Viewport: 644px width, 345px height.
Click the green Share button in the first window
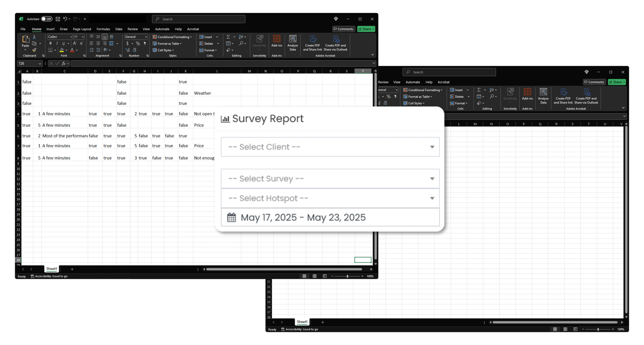click(365, 29)
